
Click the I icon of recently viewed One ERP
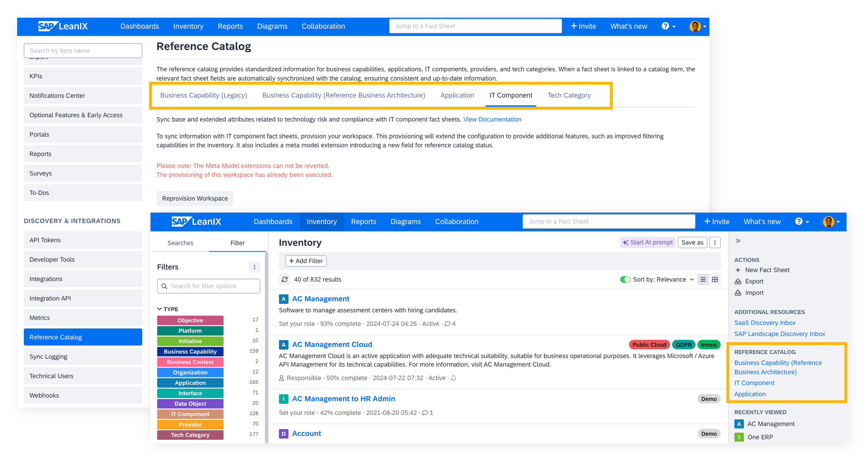click(x=739, y=437)
